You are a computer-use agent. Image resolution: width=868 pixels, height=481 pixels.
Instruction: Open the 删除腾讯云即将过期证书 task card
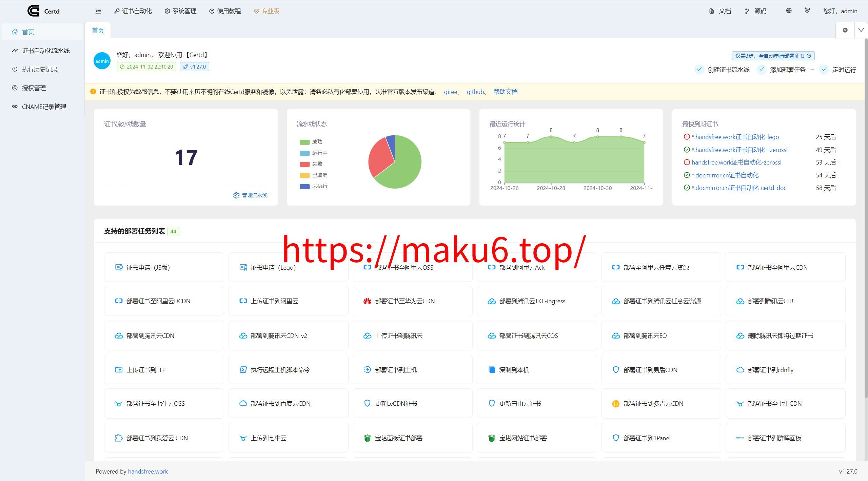(785, 336)
